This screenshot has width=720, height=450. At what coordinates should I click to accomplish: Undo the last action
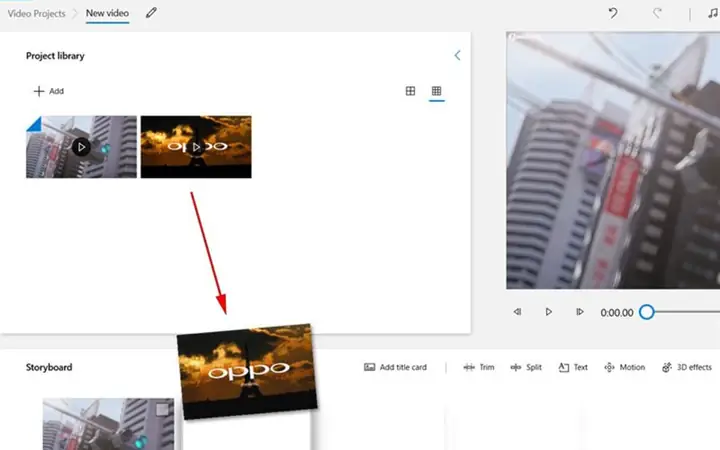(x=613, y=13)
